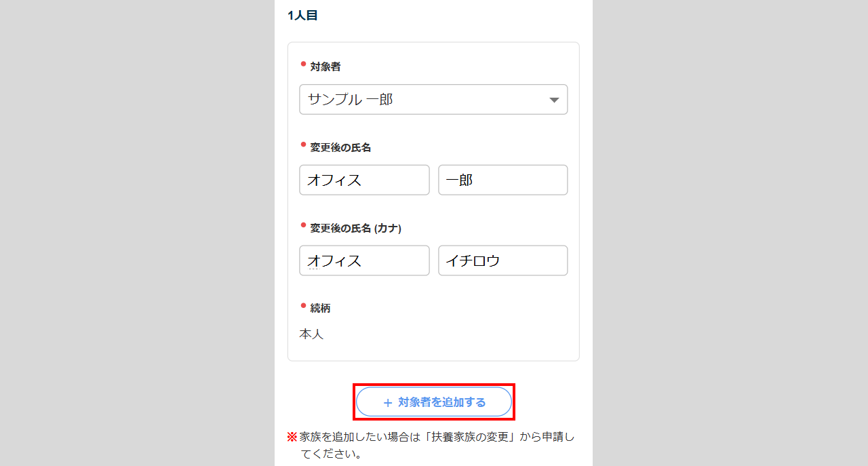Viewport: 868px width, 466px height.
Task: Click the plus icon on the add-person button
Action: 388,403
